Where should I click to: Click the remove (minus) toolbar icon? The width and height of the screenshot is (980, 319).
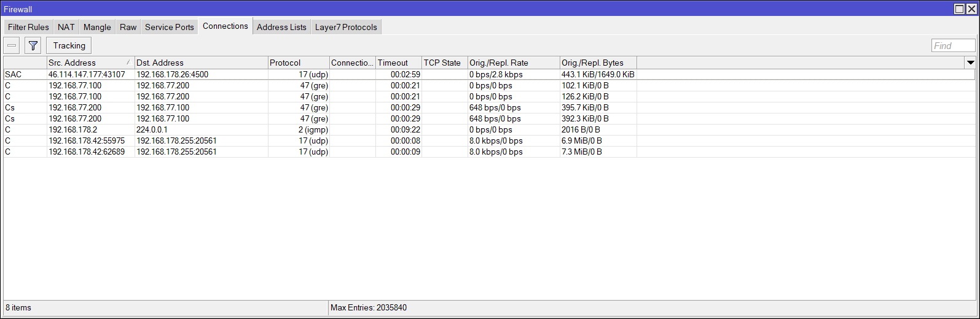pyautogui.click(x=12, y=45)
